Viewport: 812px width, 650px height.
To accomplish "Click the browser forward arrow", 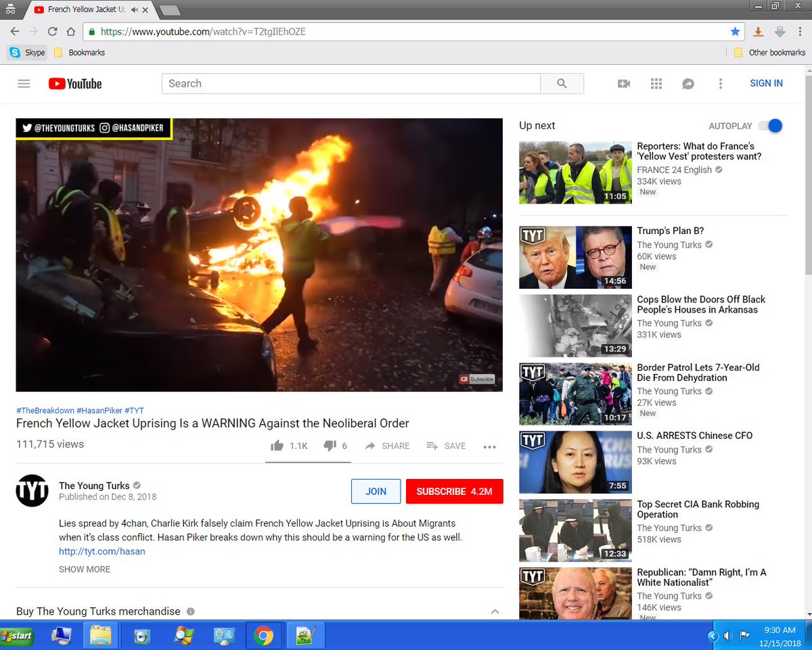I will coord(33,32).
